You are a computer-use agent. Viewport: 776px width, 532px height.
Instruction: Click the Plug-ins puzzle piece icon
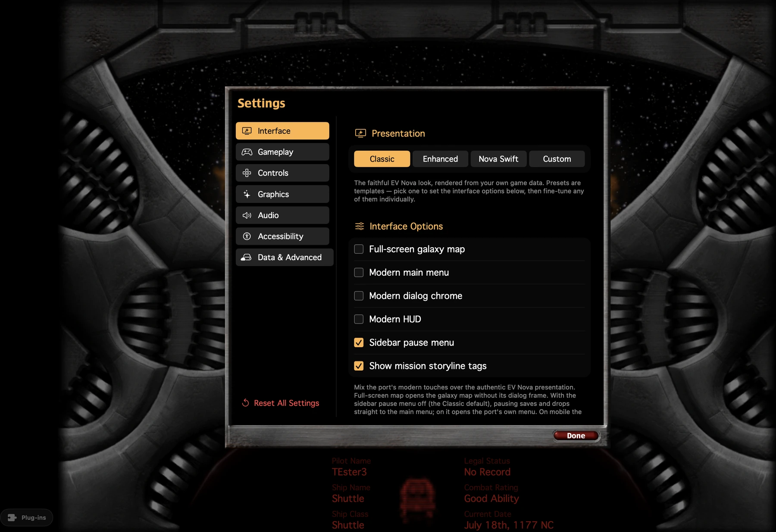pos(12,518)
